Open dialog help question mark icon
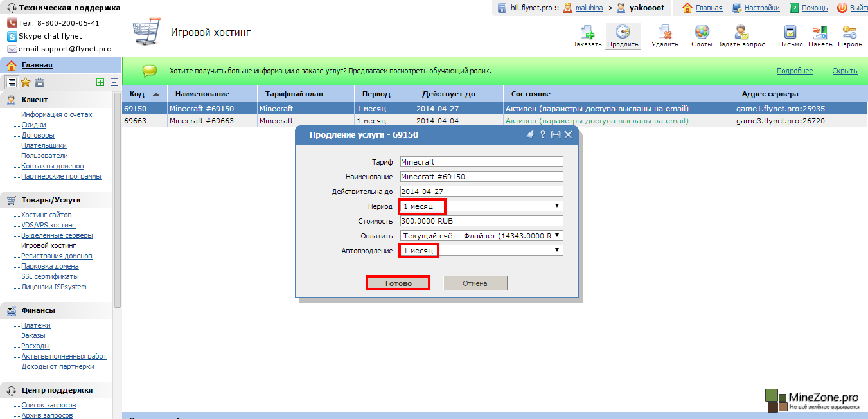868x419 pixels. pyautogui.click(x=542, y=134)
